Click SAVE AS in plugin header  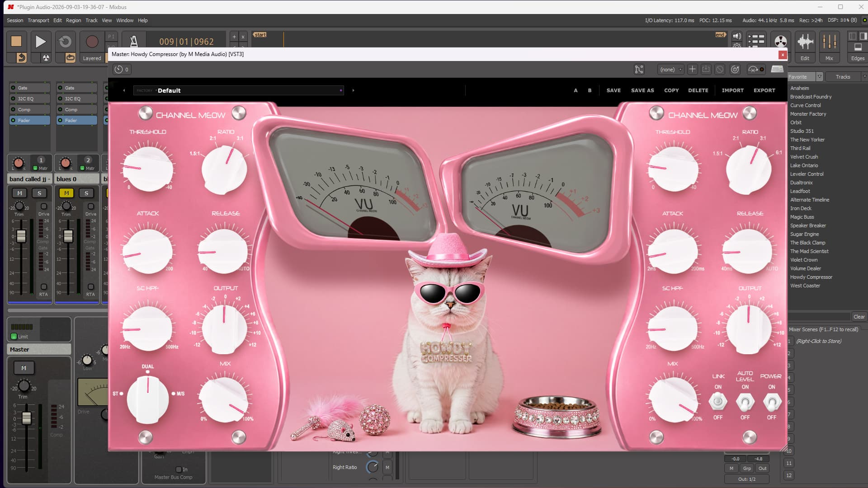coord(642,90)
